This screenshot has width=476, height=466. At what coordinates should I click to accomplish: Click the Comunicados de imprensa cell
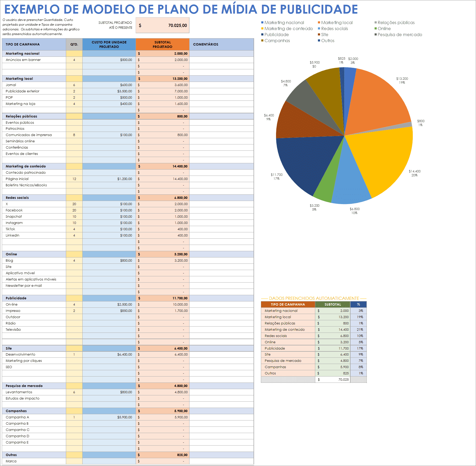34,135
